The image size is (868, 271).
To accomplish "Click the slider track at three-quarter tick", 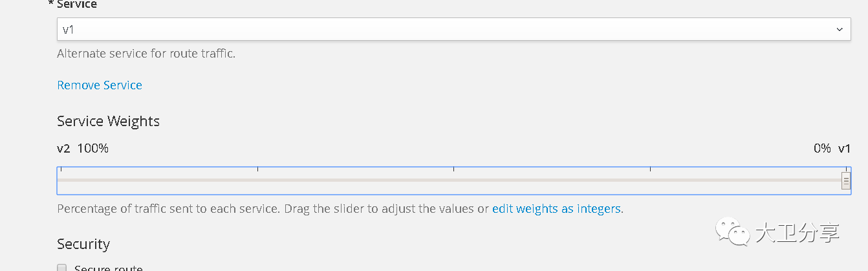I will click(x=650, y=180).
